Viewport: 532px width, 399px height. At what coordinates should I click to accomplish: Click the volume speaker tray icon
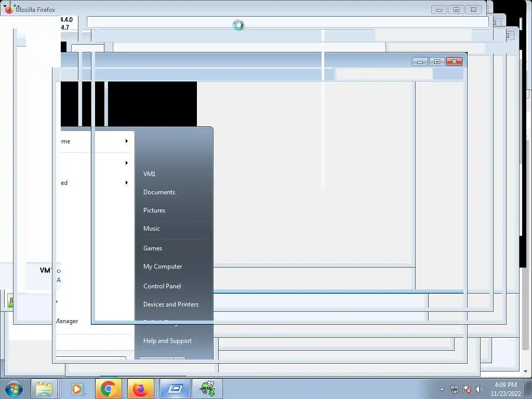click(x=479, y=389)
